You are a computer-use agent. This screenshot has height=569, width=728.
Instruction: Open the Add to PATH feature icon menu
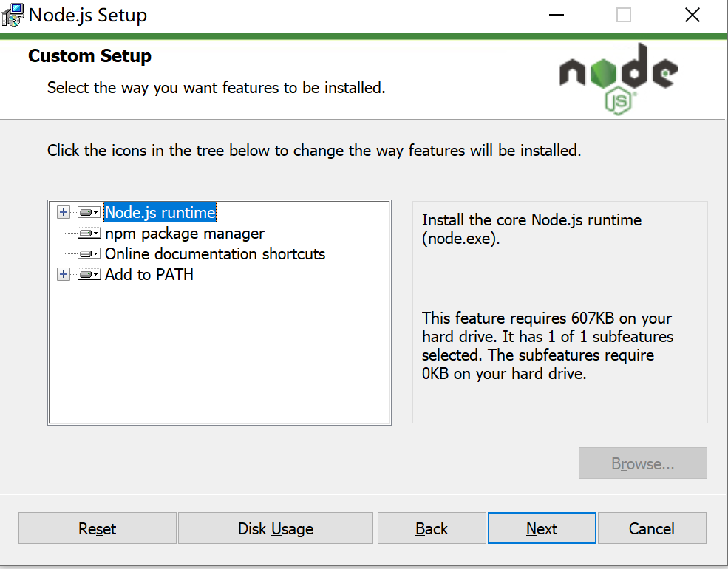coord(88,274)
